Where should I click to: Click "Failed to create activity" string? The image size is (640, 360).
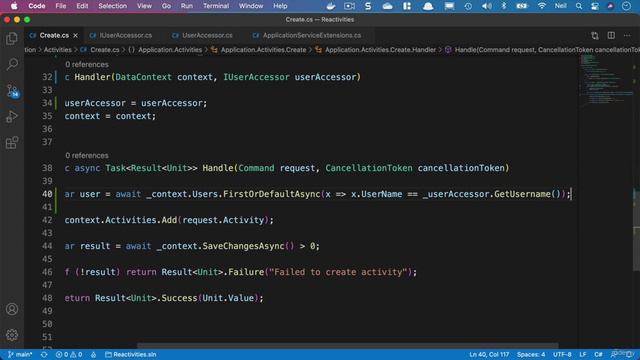tap(338, 272)
